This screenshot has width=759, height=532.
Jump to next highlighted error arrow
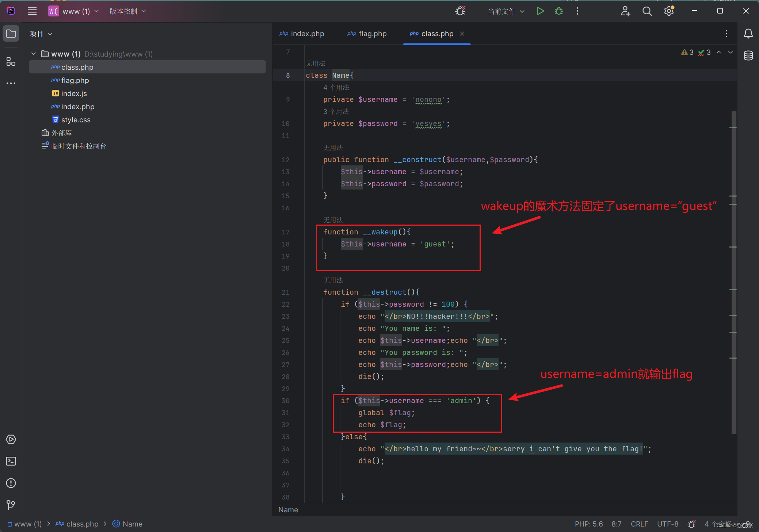click(x=731, y=52)
